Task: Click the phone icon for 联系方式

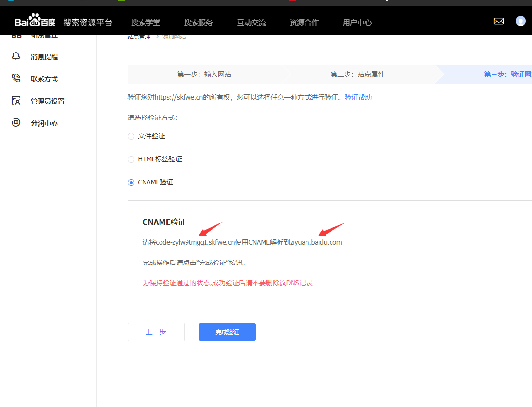Action: 16,79
